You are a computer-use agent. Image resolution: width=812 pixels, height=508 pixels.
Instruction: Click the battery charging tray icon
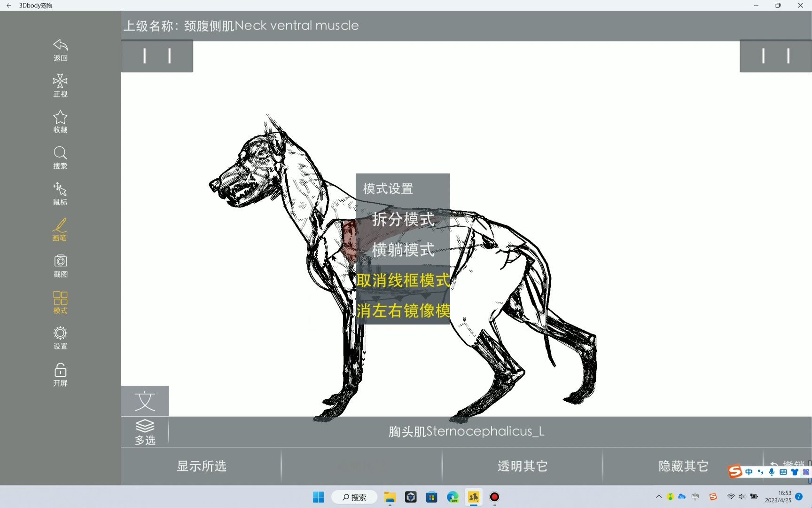coord(754,497)
